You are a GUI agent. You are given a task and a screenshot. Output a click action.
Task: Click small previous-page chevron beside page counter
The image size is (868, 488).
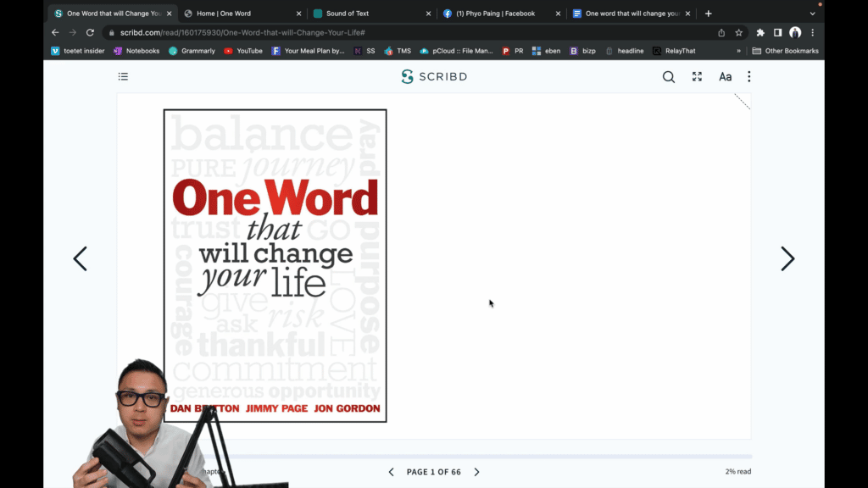coord(392,472)
